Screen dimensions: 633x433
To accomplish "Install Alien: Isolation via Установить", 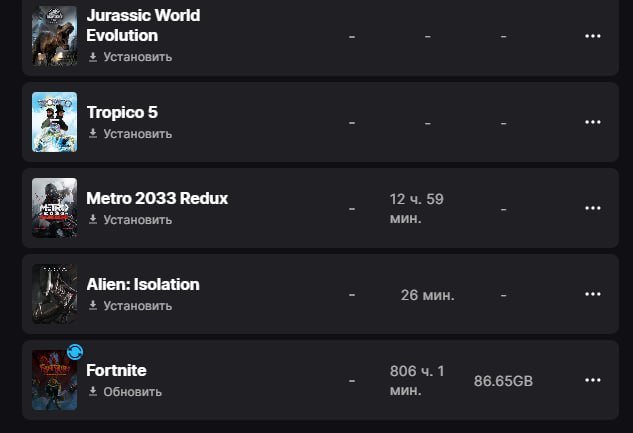I will click(x=137, y=306).
